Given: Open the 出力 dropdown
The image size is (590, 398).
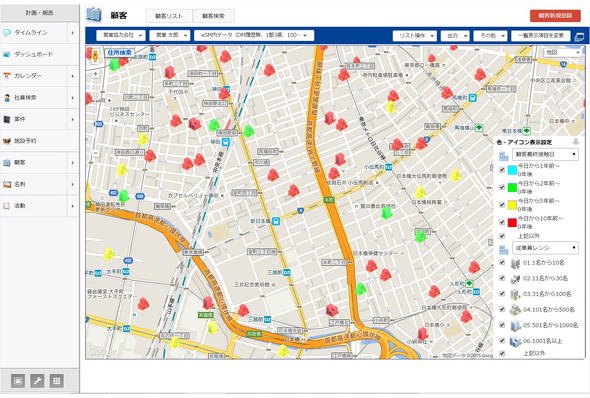Looking at the screenshot, I should [x=455, y=36].
